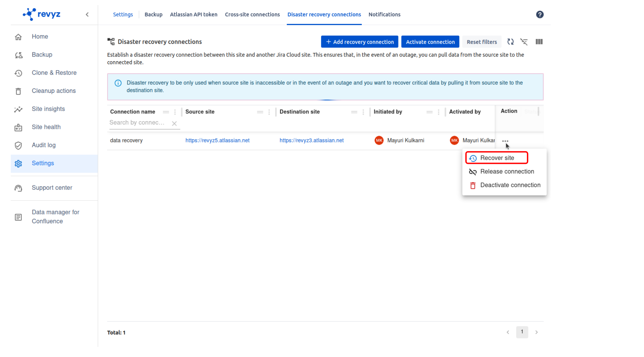This screenshot has width=644, height=357.
Task: Open Connection name column options menu
Action: pyautogui.click(x=175, y=112)
